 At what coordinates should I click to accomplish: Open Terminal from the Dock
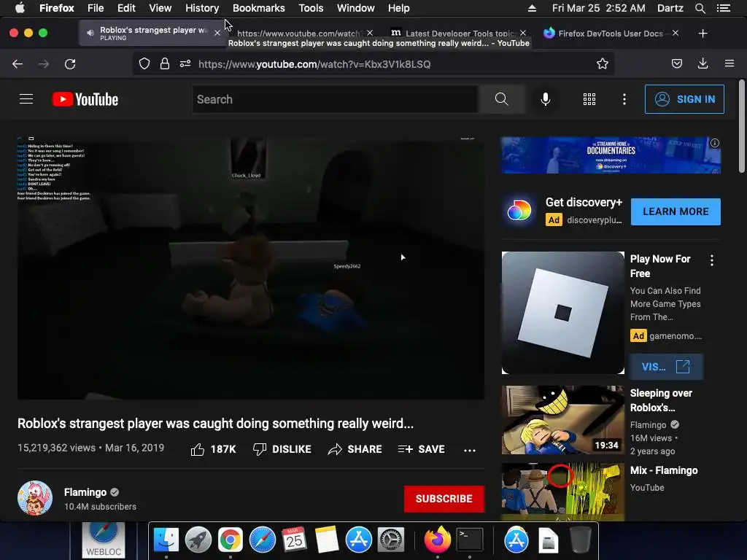470,540
